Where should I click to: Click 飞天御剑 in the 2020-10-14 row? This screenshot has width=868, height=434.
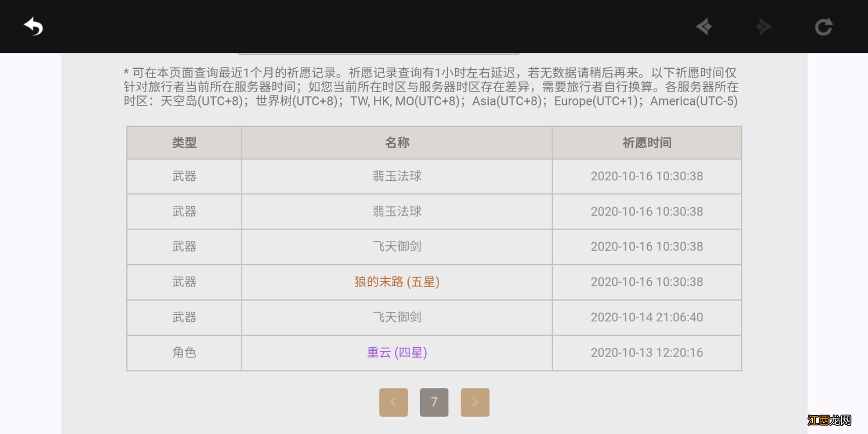(397, 317)
